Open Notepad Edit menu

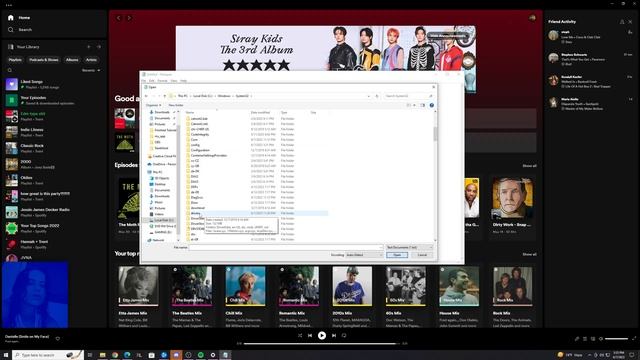click(151, 81)
